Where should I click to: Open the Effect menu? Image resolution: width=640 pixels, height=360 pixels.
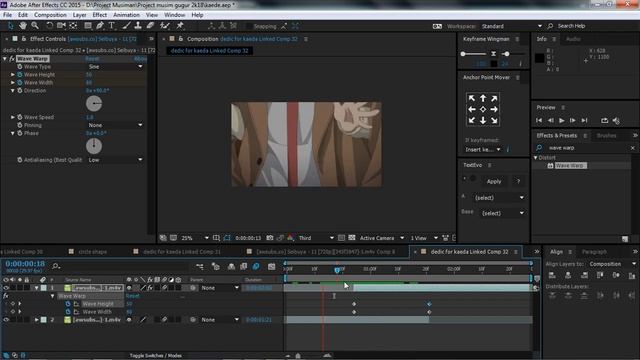tap(100, 15)
